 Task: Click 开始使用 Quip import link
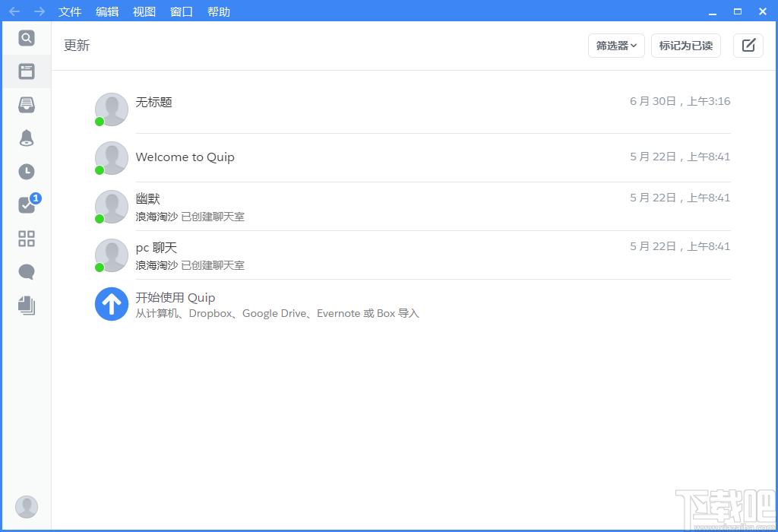[x=176, y=297]
